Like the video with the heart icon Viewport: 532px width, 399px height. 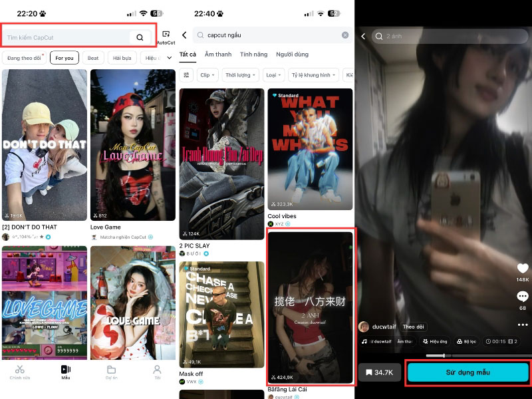click(523, 268)
